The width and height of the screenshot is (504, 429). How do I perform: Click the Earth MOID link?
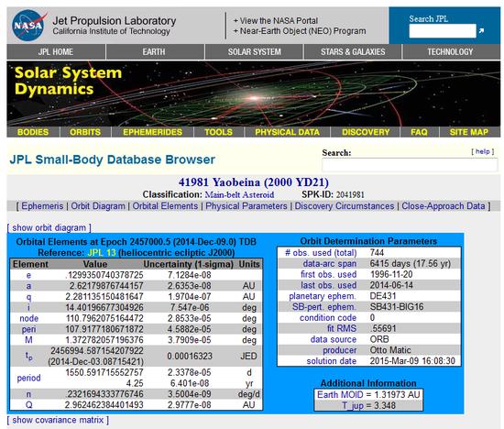click(340, 394)
